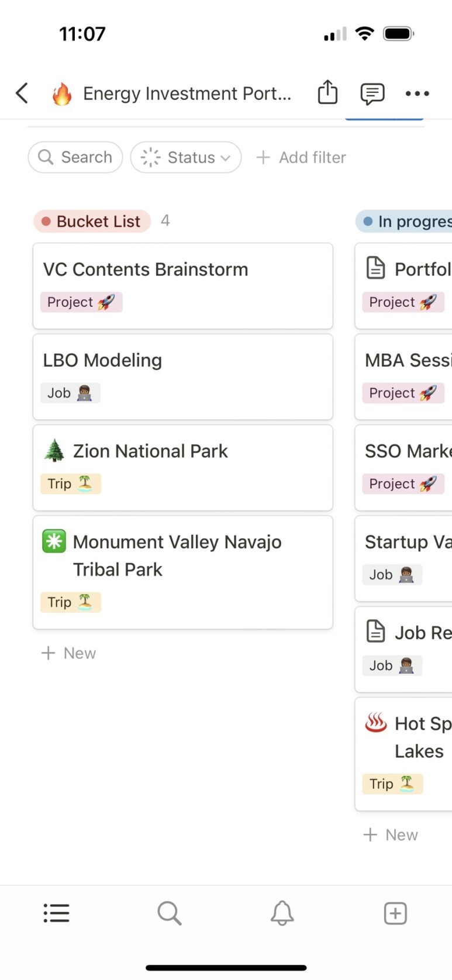This screenshot has width=452, height=980.
Task: Create a new page with plus square icon
Action: [x=395, y=913]
